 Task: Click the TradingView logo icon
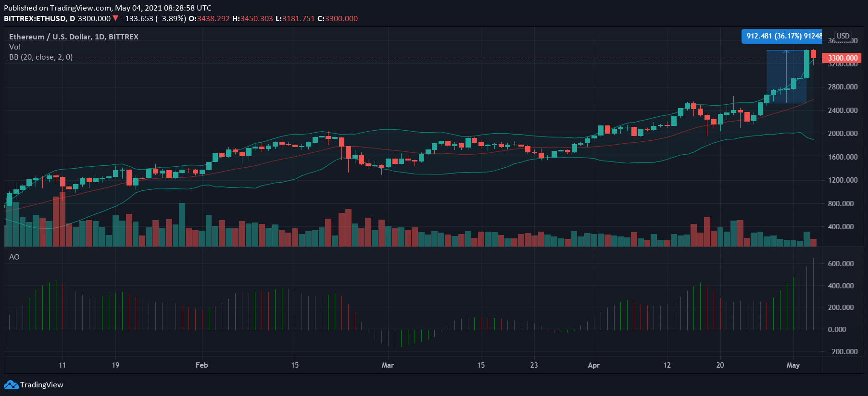coord(11,385)
